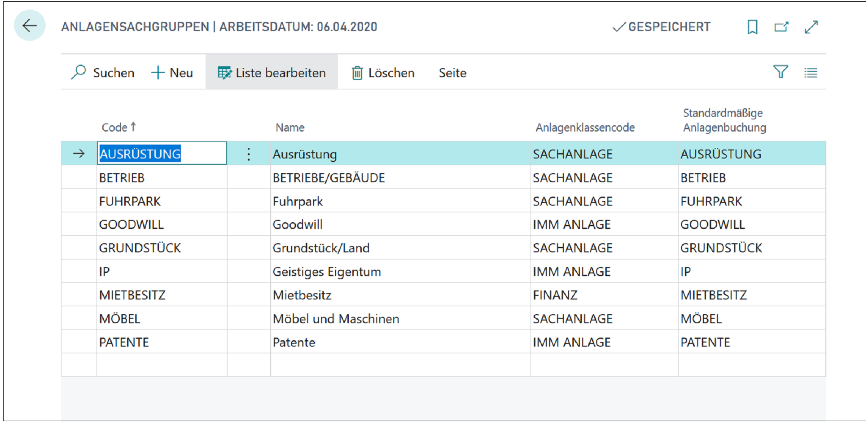Select the PATENTE code cell

click(x=162, y=342)
